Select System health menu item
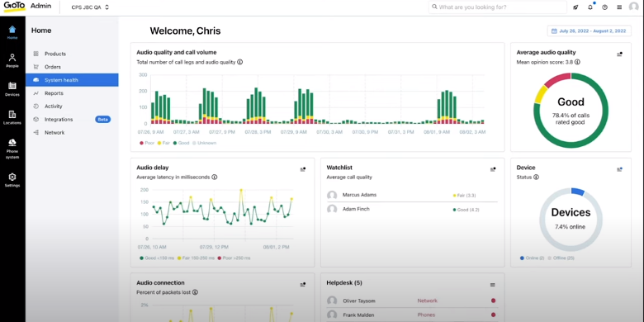This screenshot has height=322, width=644. [x=73, y=80]
